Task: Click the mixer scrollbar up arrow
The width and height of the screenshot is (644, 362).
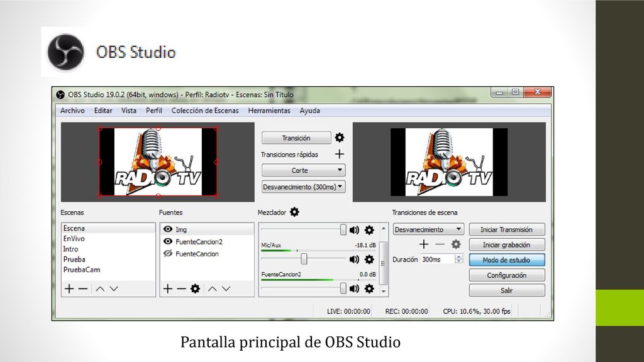Action: click(384, 228)
